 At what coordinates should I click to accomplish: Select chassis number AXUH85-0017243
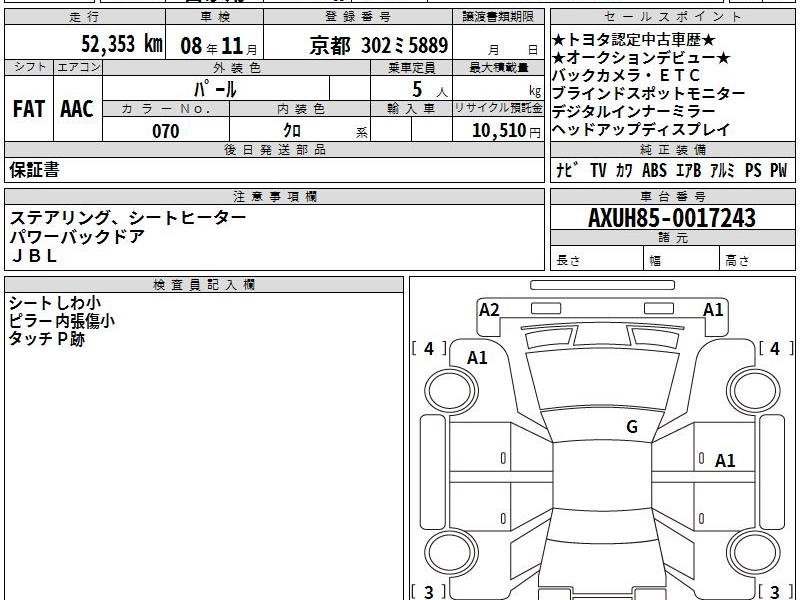point(672,218)
